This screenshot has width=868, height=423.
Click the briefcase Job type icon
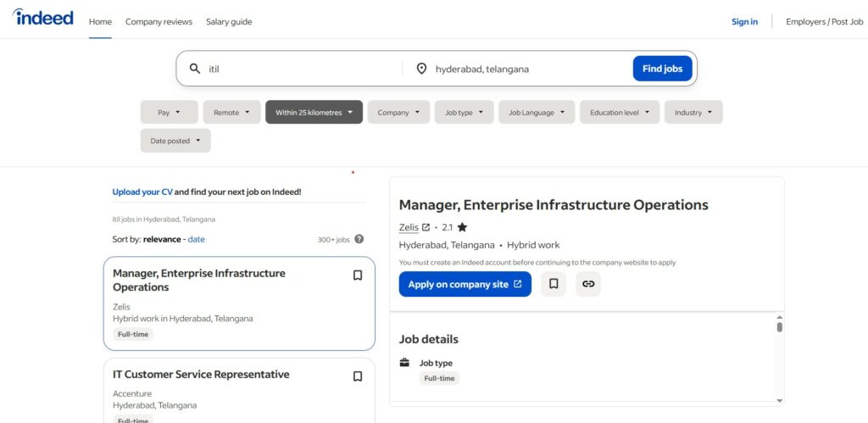tap(404, 363)
